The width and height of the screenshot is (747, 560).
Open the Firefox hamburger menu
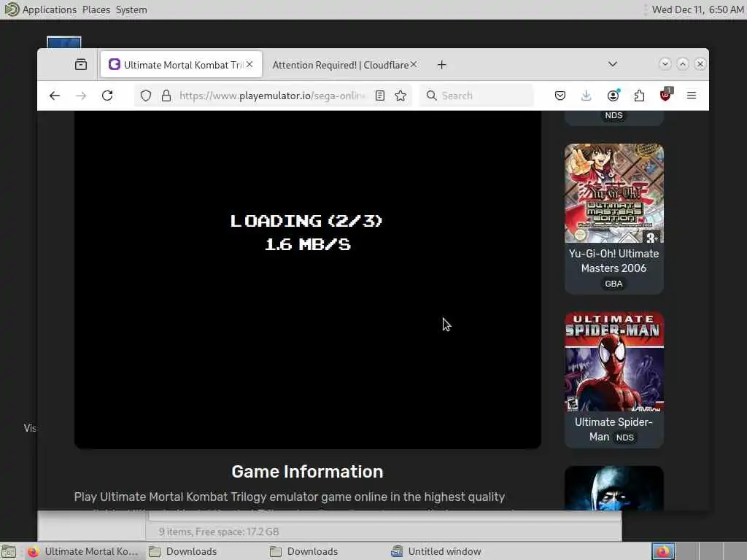[692, 96]
